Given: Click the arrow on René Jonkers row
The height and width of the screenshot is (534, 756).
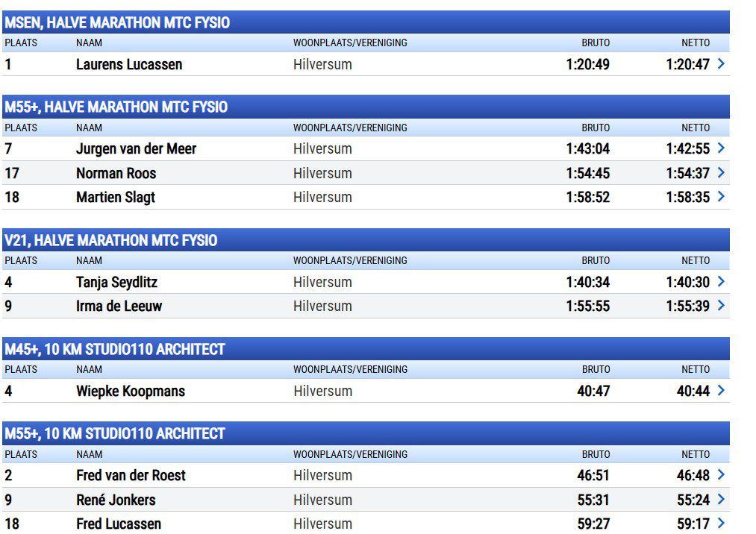Looking at the screenshot, I should (x=721, y=500).
